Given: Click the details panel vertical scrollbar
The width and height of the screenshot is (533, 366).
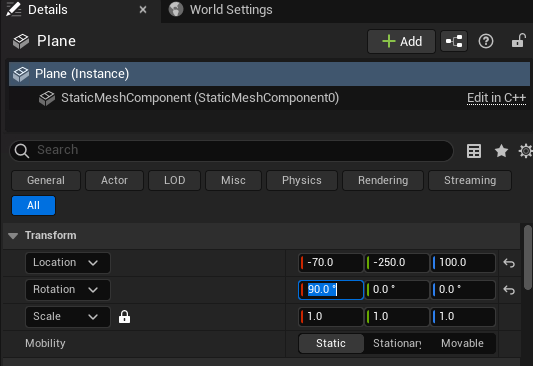Looking at the screenshot, I should click(x=528, y=258).
